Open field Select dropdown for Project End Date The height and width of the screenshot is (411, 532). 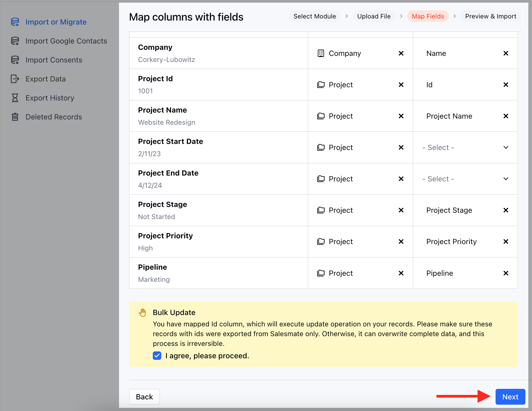coord(465,179)
